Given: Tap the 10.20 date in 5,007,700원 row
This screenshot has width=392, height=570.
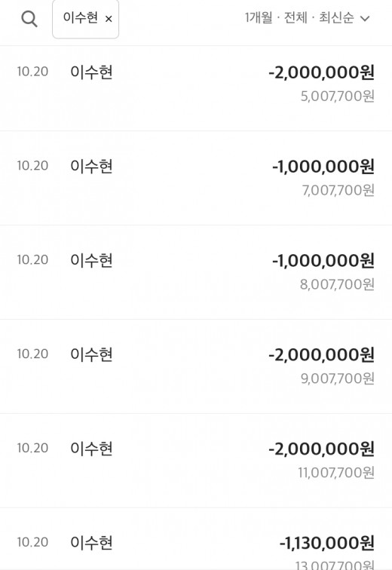Looking at the screenshot, I should [32, 72].
